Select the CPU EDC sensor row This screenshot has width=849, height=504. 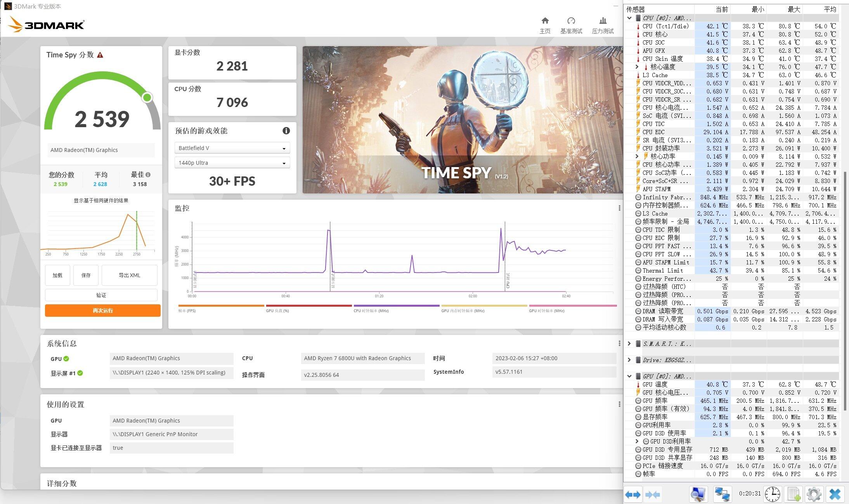731,132
